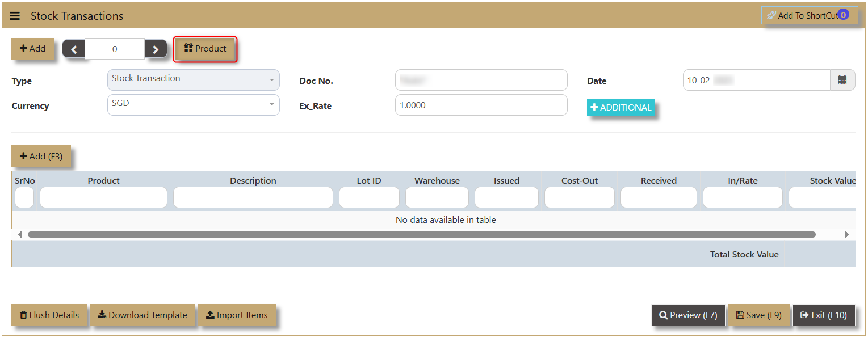Click Download Template button
Image resolution: width=868 pixels, height=338 pixels.
click(142, 315)
